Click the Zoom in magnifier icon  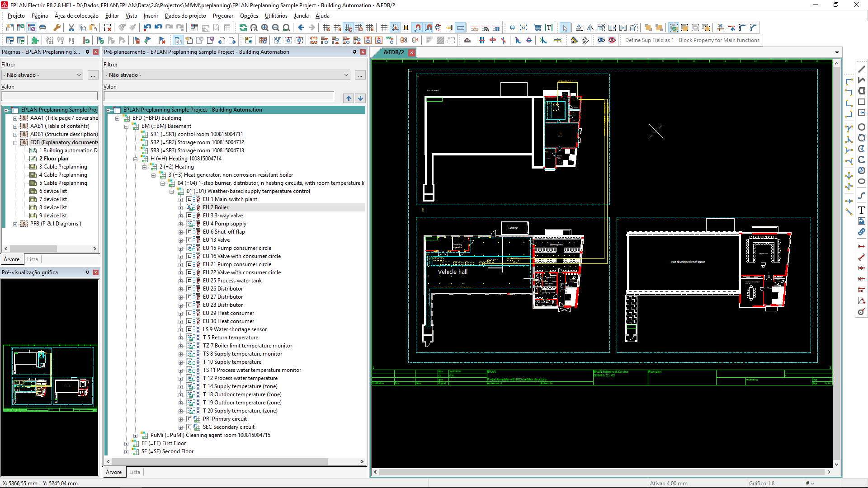265,28
